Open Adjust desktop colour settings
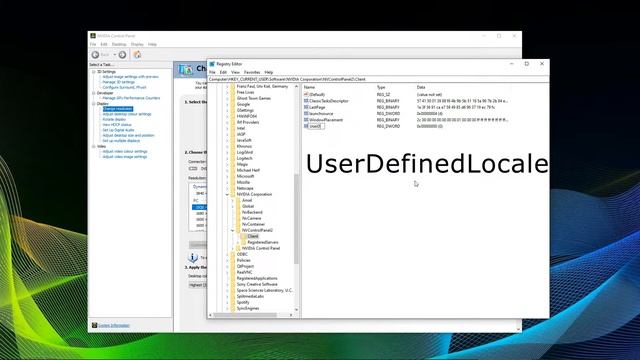640x360 pixels. [127, 114]
